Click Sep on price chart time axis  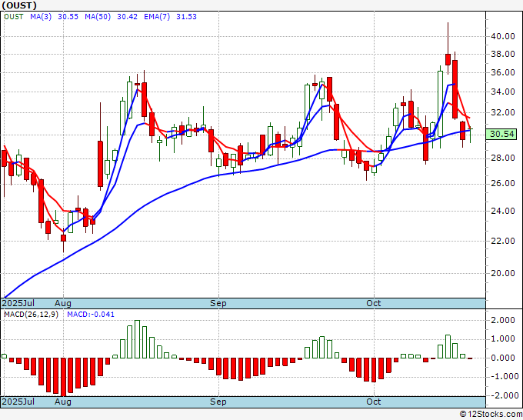point(218,303)
